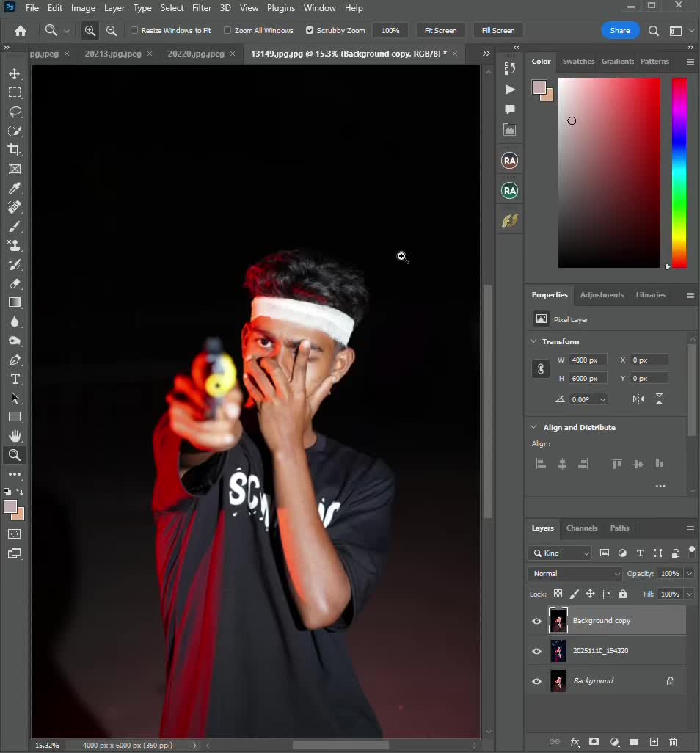Switch to the Adjustments tab
This screenshot has width=700, height=753.
pos(602,294)
